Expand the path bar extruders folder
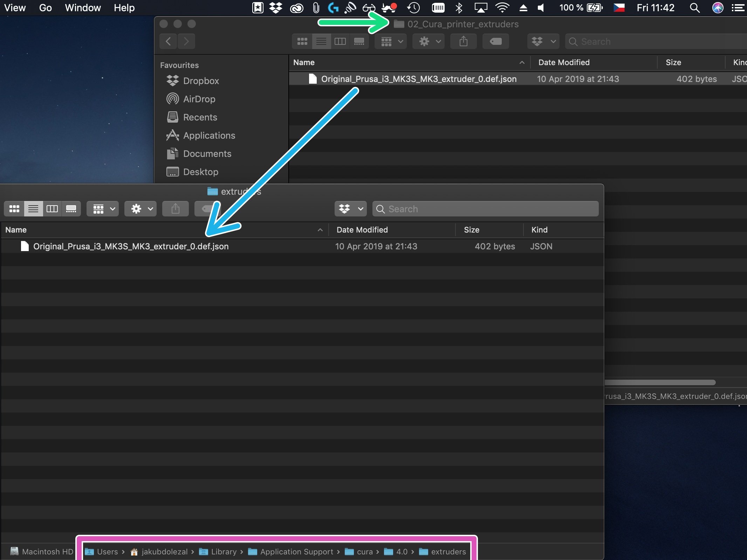The width and height of the screenshot is (747, 560). point(444,551)
